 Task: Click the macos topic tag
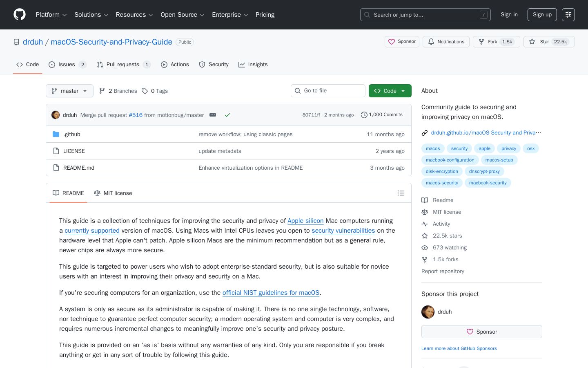pos(433,148)
